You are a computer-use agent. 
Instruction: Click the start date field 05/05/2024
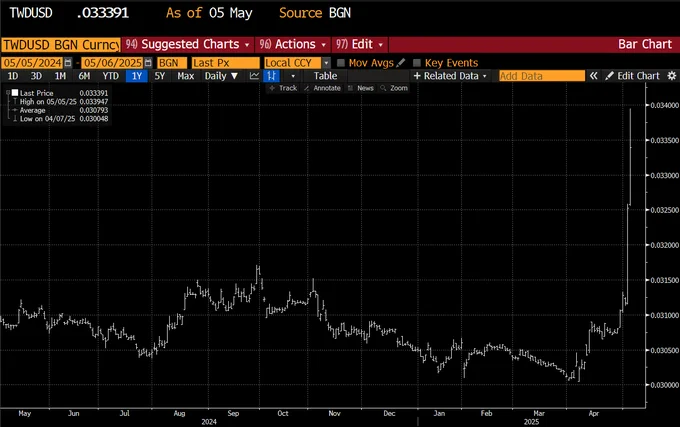click(33, 63)
